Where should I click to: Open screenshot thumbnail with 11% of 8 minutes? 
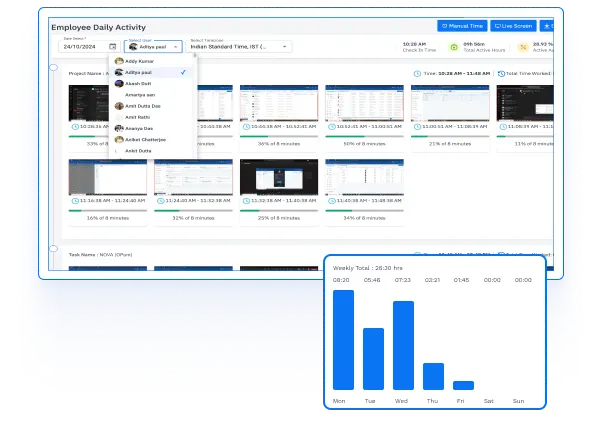pyautogui.click(x=525, y=103)
